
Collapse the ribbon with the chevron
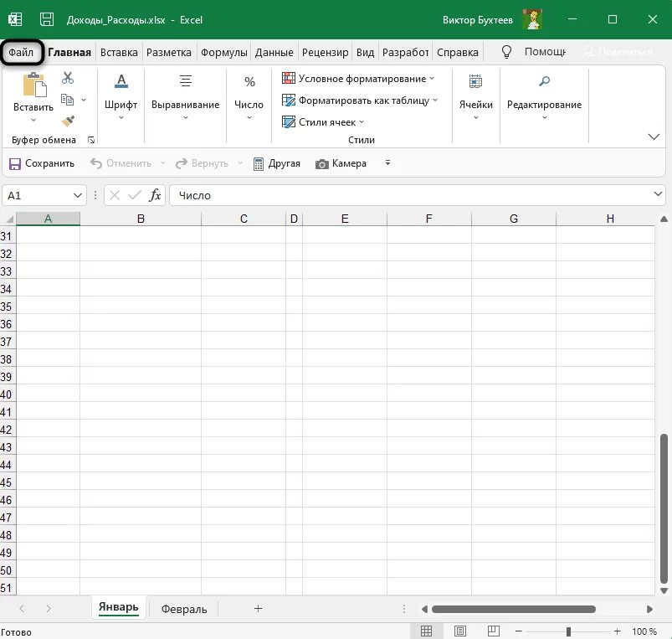tap(654, 137)
